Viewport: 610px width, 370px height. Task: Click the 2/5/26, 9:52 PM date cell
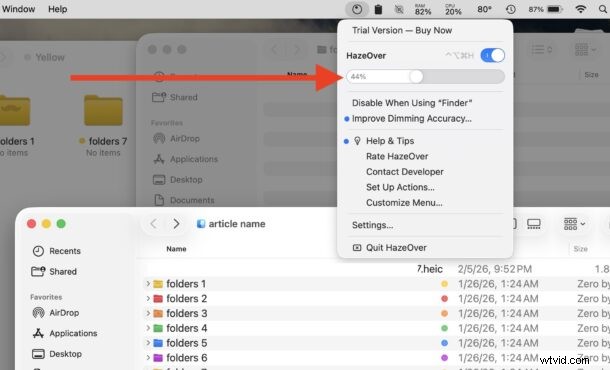495,269
